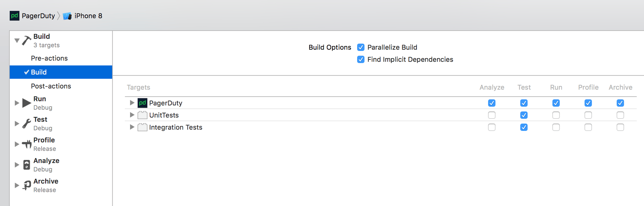Viewport: 644px width, 206px height.
Task: Click the Profile instrument icon
Action: point(26,144)
